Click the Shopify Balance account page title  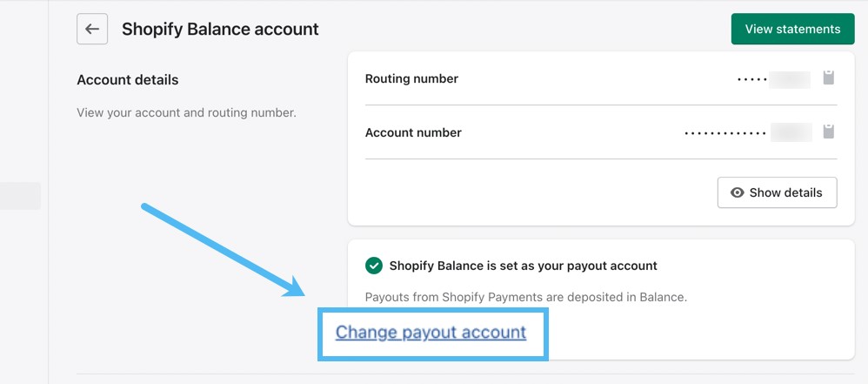coord(220,29)
